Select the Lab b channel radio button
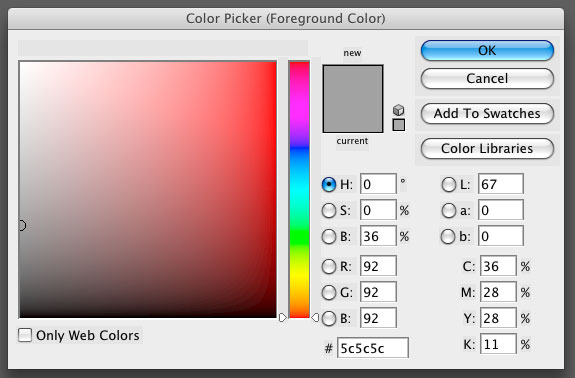575x378 pixels. pyautogui.click(x=448, y=236)
